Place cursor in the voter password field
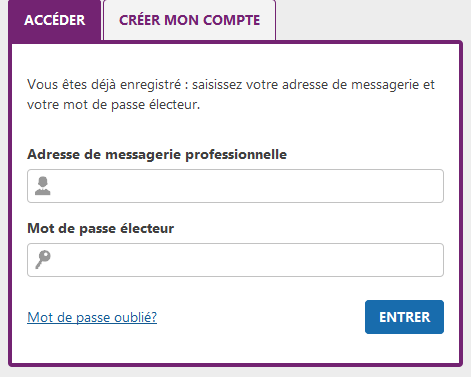Image resolution: width=471 pixels, height=377 pixels. click(235, 260)
